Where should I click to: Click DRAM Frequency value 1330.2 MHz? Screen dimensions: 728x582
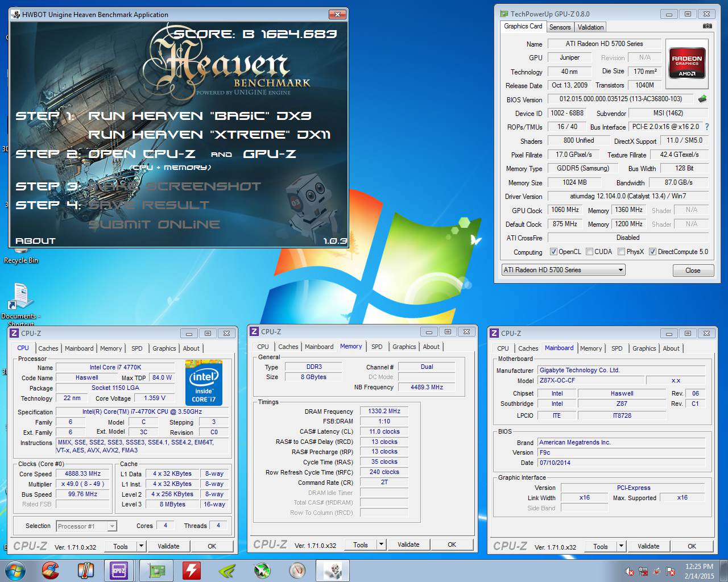[384, 411]
